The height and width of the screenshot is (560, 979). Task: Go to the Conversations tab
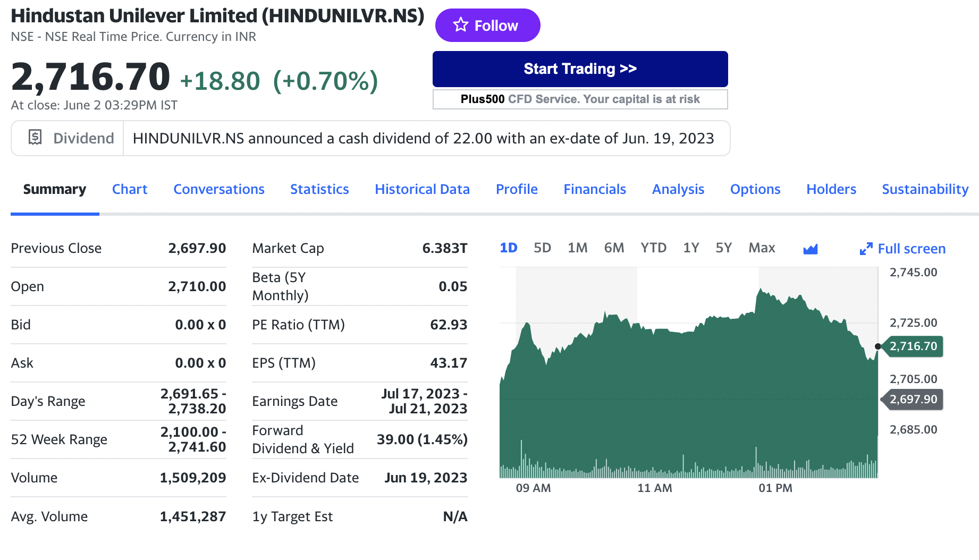coord(219,190)
